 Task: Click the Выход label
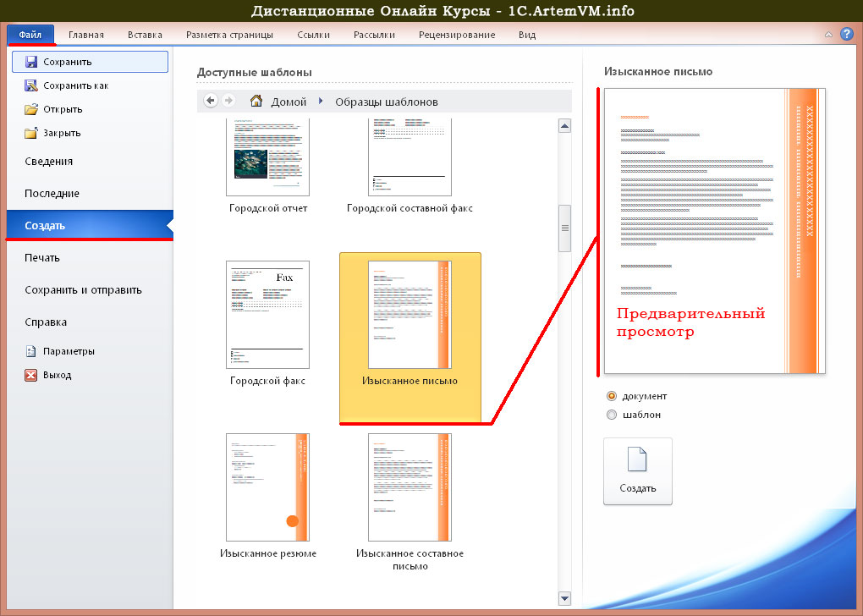coord(58,375)
